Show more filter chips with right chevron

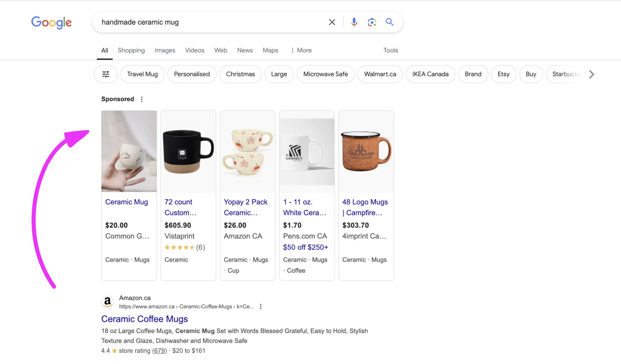click(x=592, y=74)
